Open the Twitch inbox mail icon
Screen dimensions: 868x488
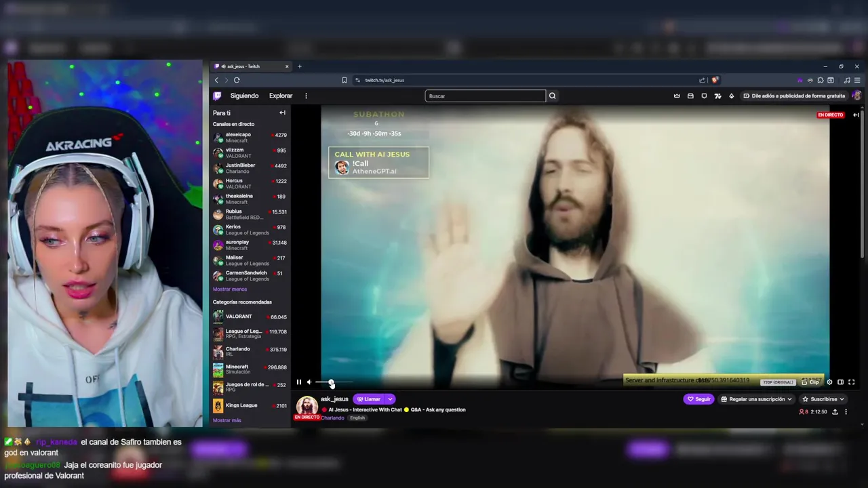click(690, 96)
